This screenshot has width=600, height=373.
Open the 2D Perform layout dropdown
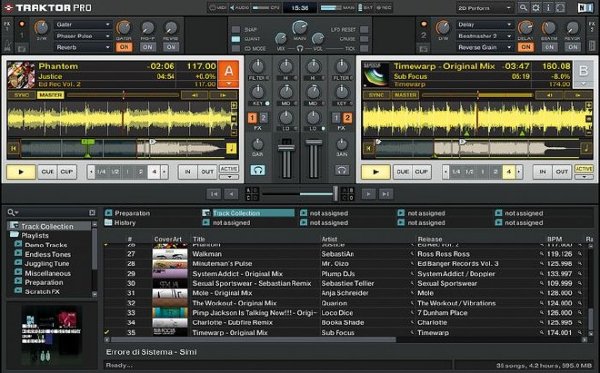tap(485, 8)
